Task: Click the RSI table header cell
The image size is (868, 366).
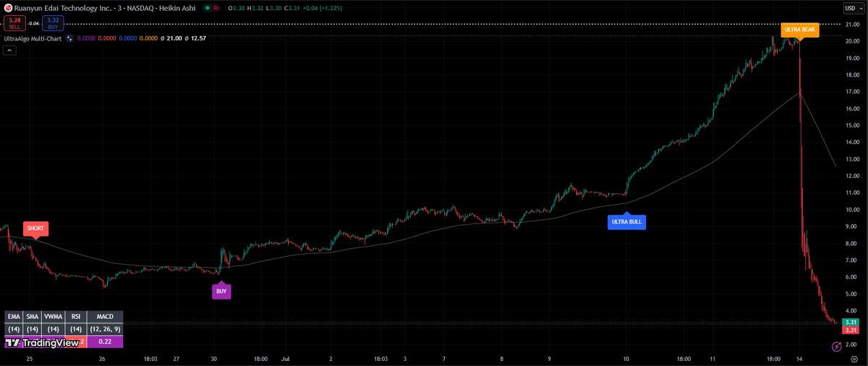Action: click(x=75, y=317)
